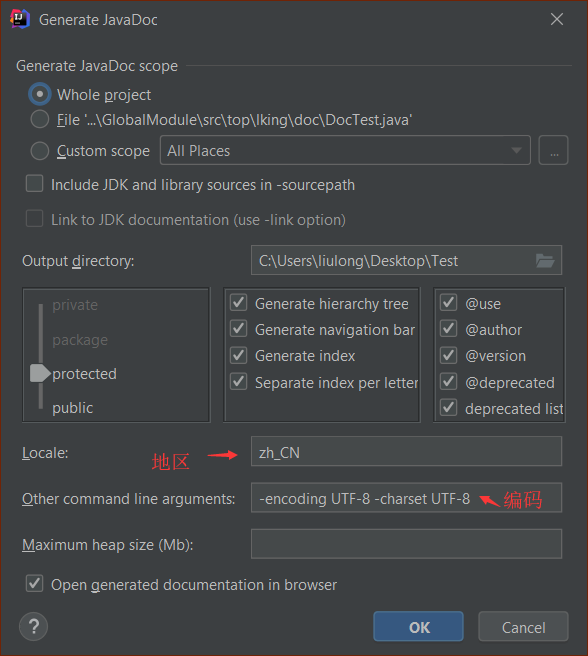Viewport: 588px width, 656px height.
Task: Open custom scope ellipsis editor button
Action: coord(553,150)
